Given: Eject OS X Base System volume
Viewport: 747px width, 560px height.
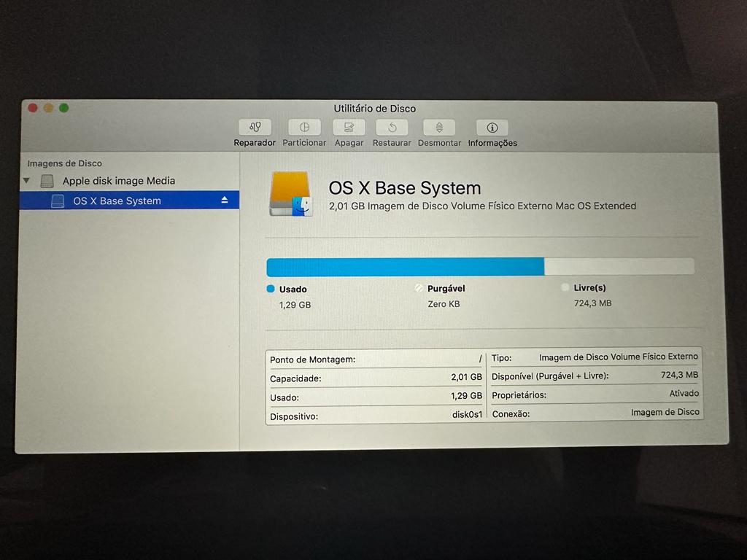Looking at the screenshot, I should [225, 201].
